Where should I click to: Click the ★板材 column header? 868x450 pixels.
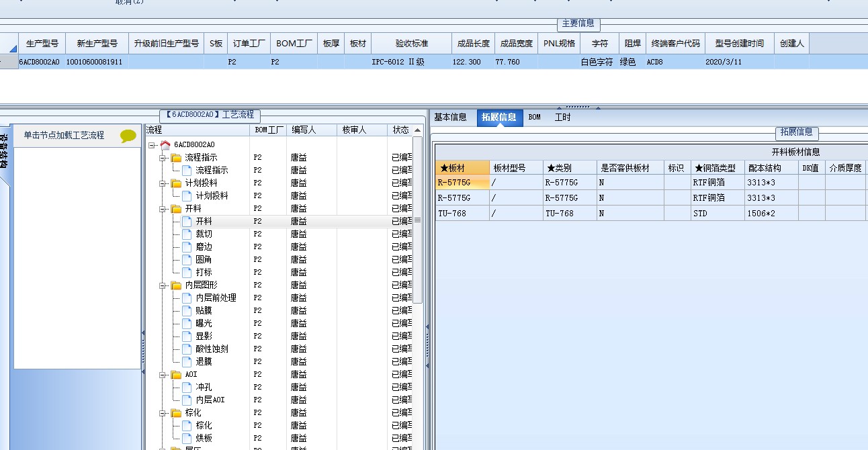462,168
